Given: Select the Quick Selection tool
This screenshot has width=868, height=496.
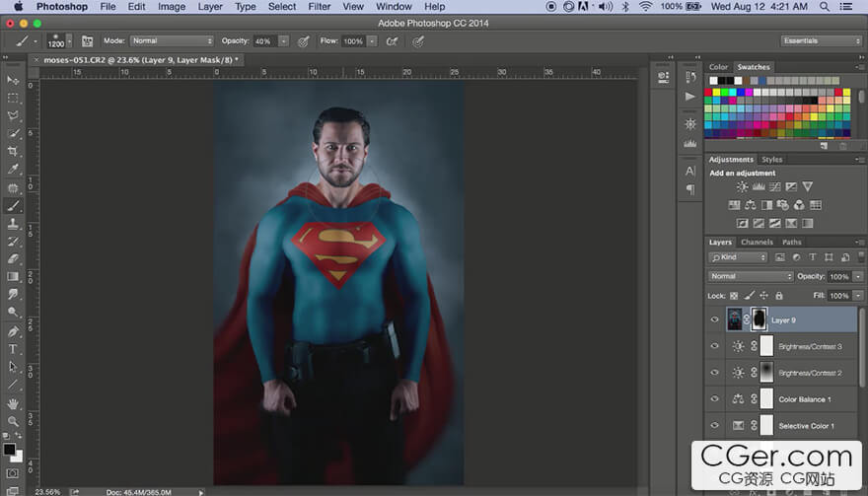Looking at the screenshot, I should [x=12, y=133].
